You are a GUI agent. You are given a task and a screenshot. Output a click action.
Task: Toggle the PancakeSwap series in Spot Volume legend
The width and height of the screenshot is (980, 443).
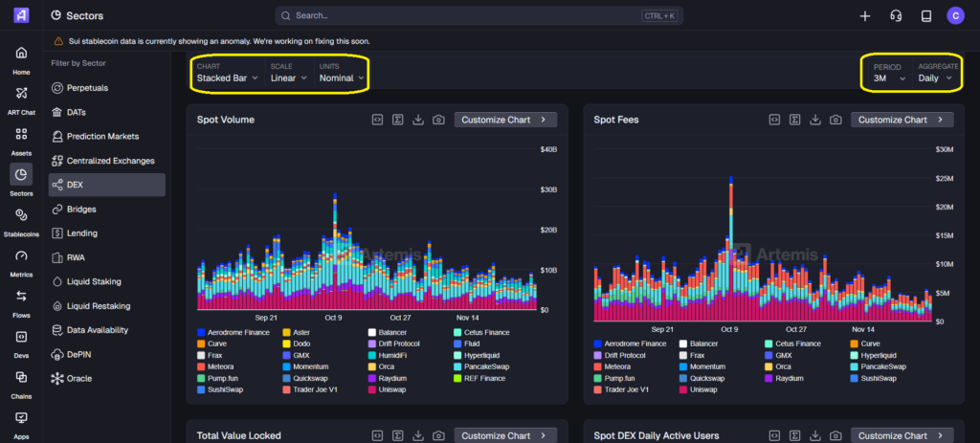pos(485,366)
